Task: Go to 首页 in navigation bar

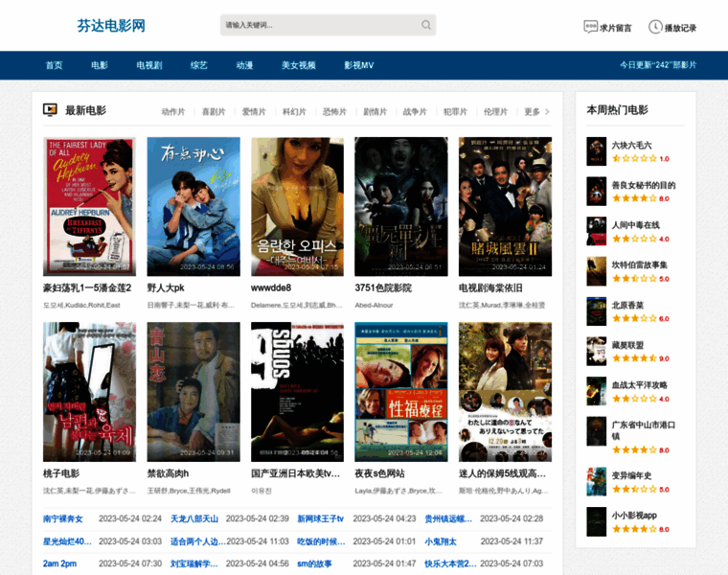Action: (x=54, y=65)
